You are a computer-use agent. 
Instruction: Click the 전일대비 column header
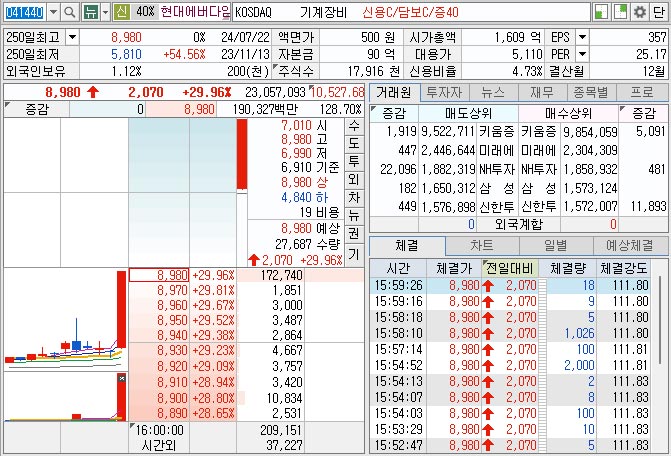(510, 268)
